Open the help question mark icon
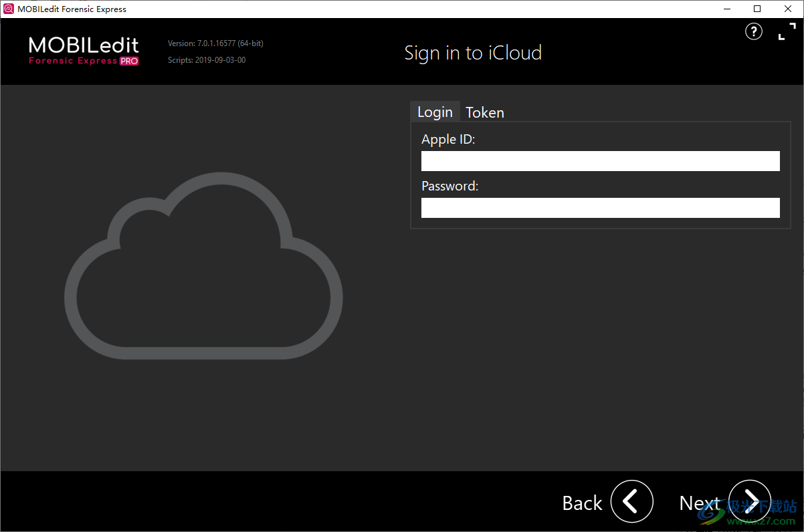This screenshot has height=532, width=804. point(754,31)
